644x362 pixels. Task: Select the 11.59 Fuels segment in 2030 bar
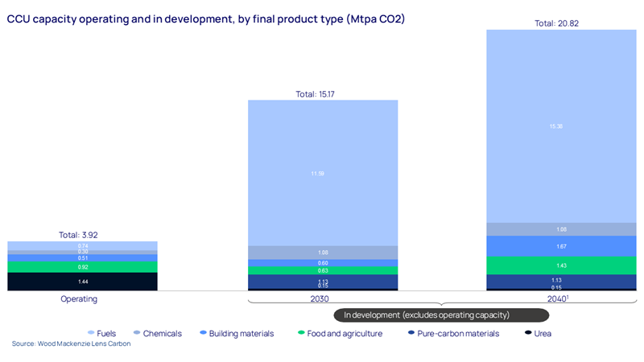pyautogui.click(x=322, y=172)
